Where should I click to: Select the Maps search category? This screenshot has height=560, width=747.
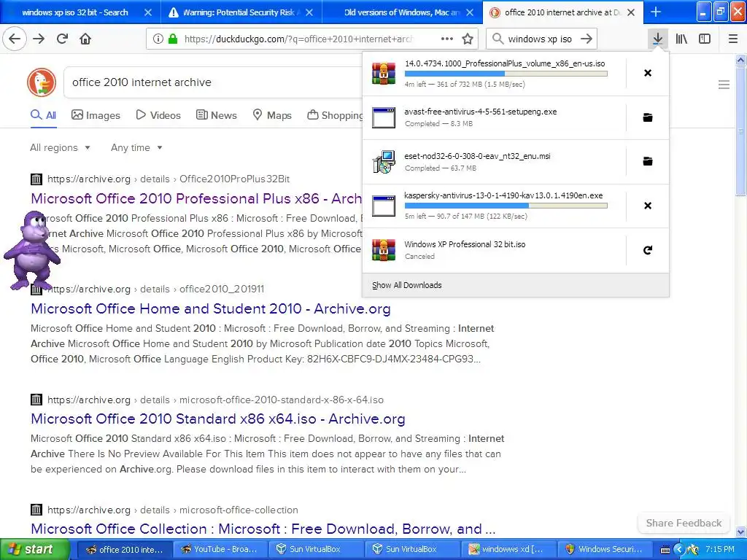pyautogui.click(x=272, y=115)
